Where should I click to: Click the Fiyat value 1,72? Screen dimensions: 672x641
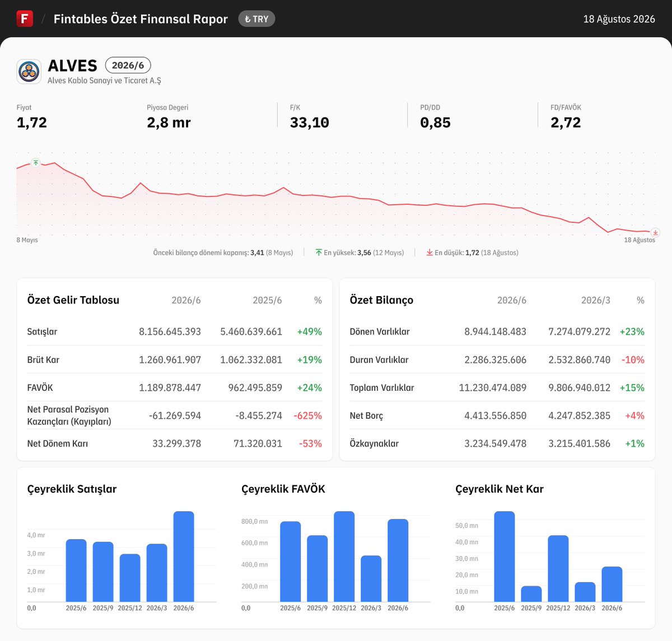(32, 123)
